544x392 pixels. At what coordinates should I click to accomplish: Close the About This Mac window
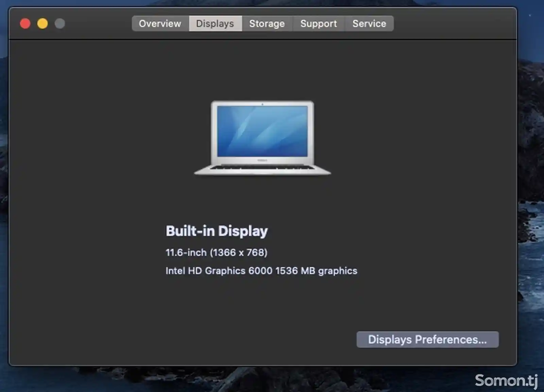click(25, 23)
